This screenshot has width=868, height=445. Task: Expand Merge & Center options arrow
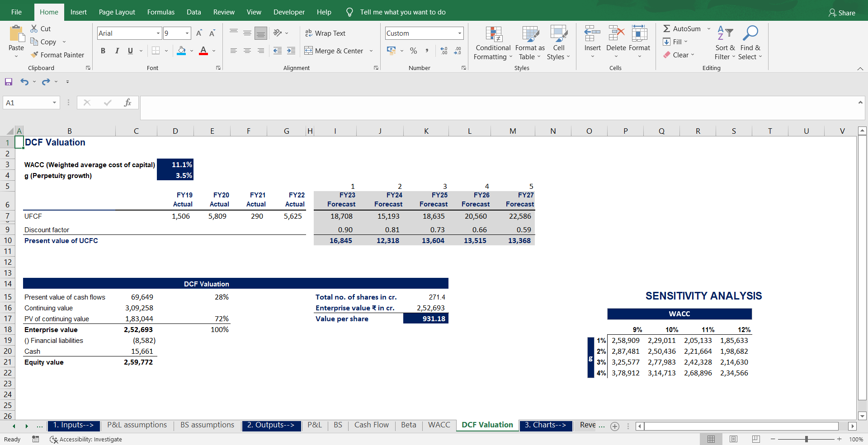pyautogui.click(x=371, y=51)
